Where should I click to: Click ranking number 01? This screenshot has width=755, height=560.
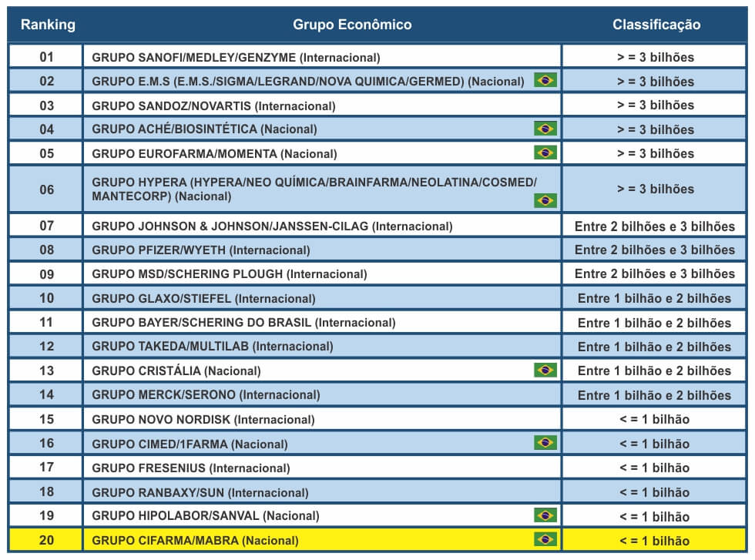47,57
